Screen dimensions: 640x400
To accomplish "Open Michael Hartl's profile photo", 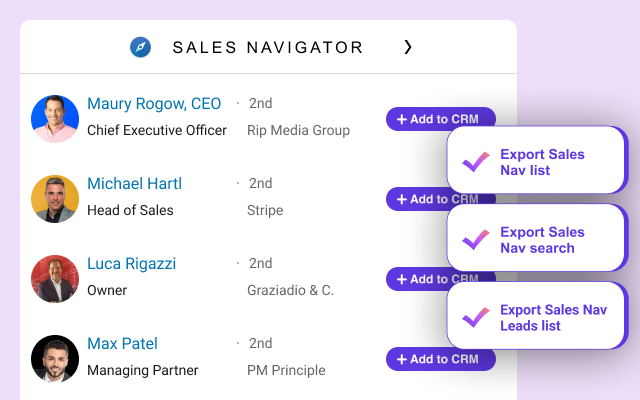I will coord(55,199).
